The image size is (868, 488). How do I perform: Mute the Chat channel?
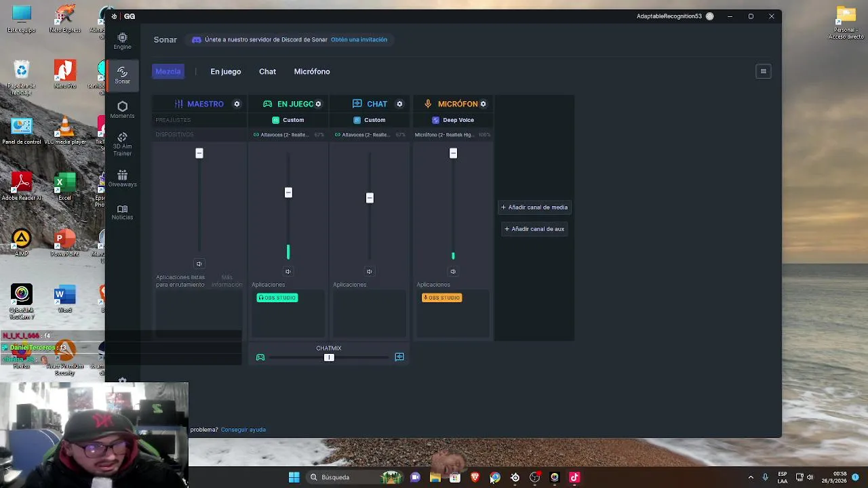click(370, 272)
